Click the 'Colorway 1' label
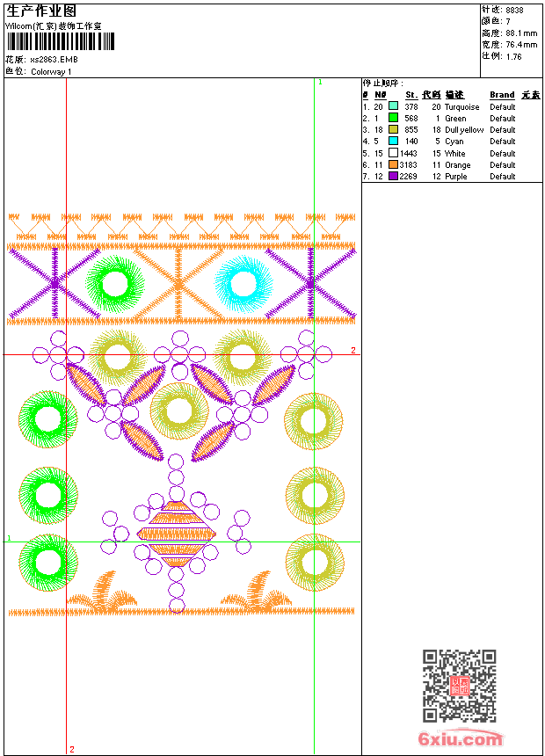Viewport: 545px width, 756px height. (51, 72)
